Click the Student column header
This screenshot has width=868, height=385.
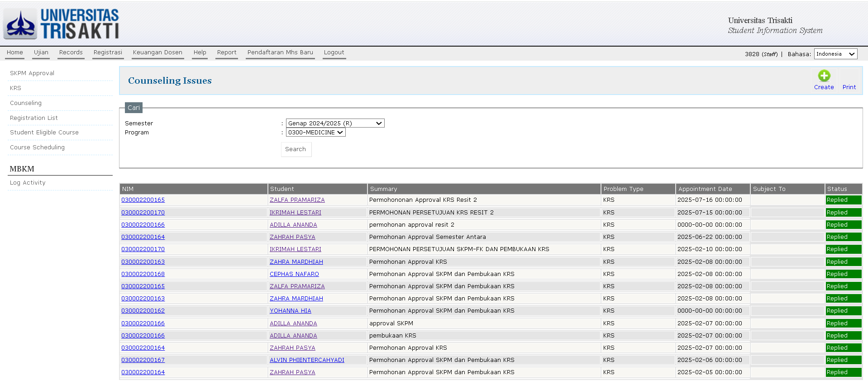(318, 189)
